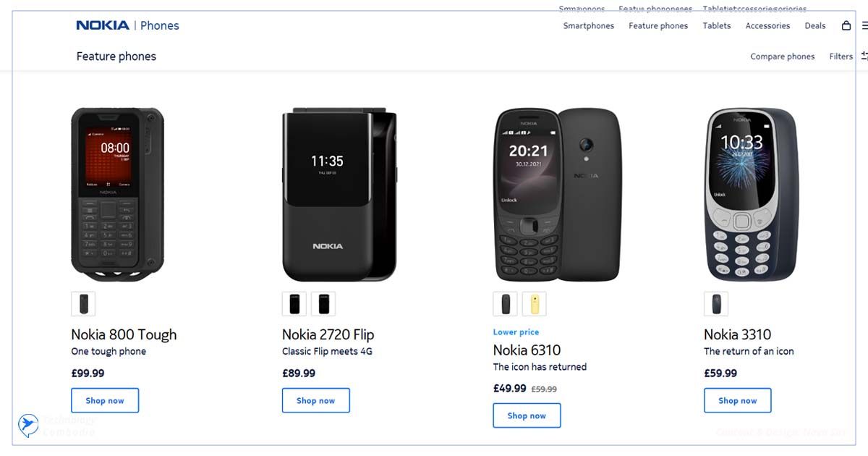868x456 pixels.
Task: Select black color swatch for Nokia 6310
Action: (x=505, y=304)
